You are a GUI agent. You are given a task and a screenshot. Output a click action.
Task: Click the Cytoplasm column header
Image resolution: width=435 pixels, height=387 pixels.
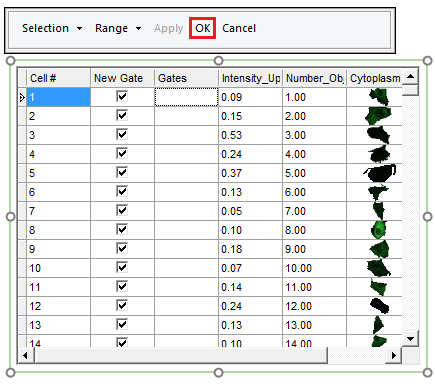click(x=374, y=78)
